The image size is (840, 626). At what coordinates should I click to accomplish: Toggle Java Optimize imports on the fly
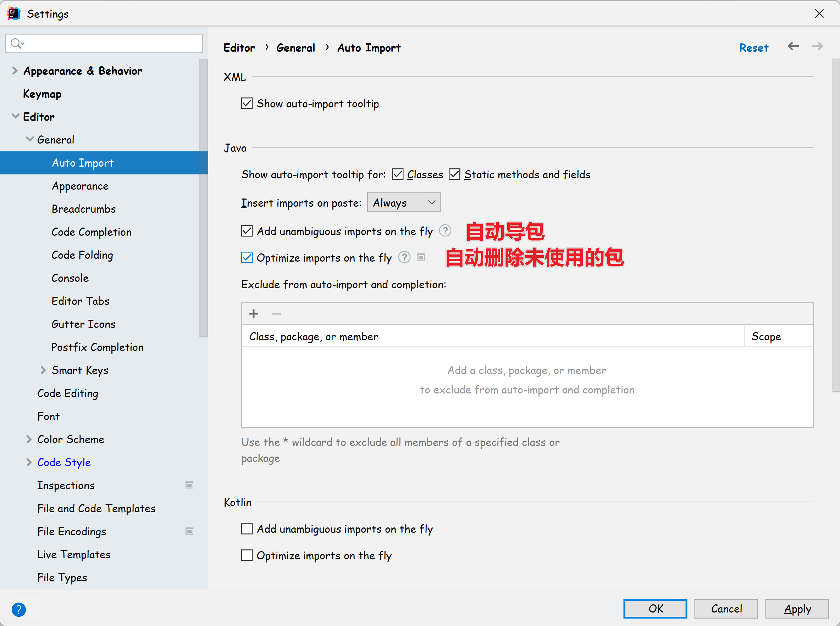(x=247, y=258)
